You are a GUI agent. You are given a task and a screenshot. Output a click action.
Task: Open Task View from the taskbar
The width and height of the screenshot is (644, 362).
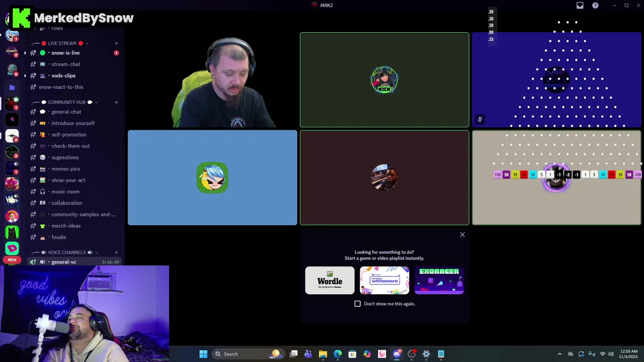(294, 354)
